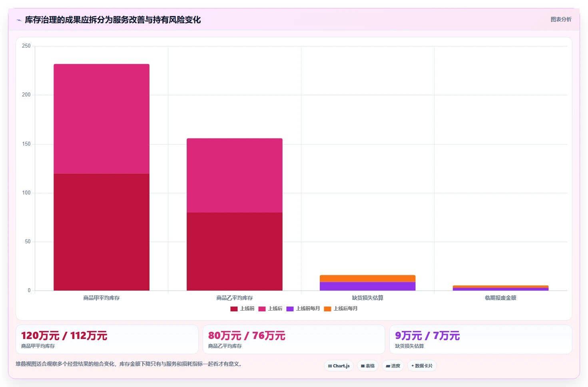This screenshot has height=387, width=588.
Task: Select the purple segment of 缺货损失估算 bar
Action: pos(368,286)
